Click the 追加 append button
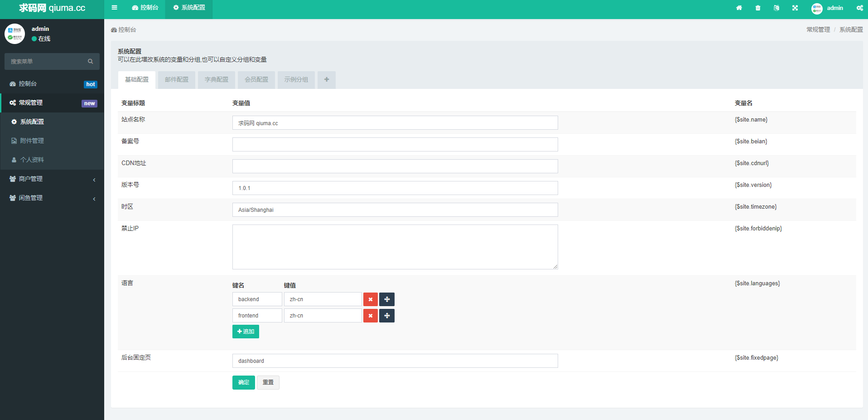Screen dimensions: 868x420 [246, 332]
